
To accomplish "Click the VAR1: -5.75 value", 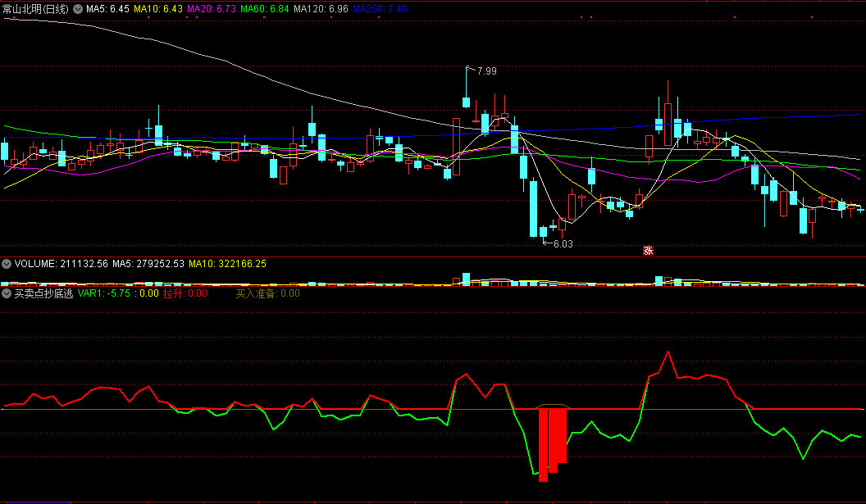I will pyautogui.click(x=104, y=293).
